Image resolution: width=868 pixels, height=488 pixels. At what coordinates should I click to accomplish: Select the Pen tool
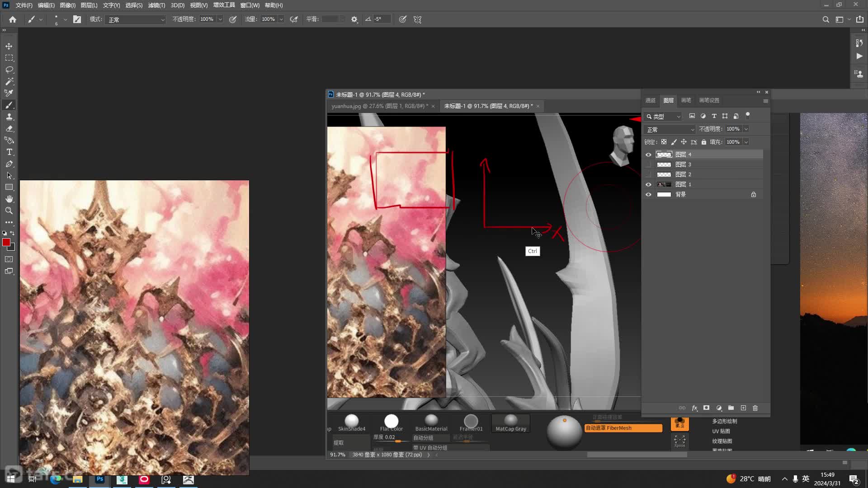[x=9, y=164]
